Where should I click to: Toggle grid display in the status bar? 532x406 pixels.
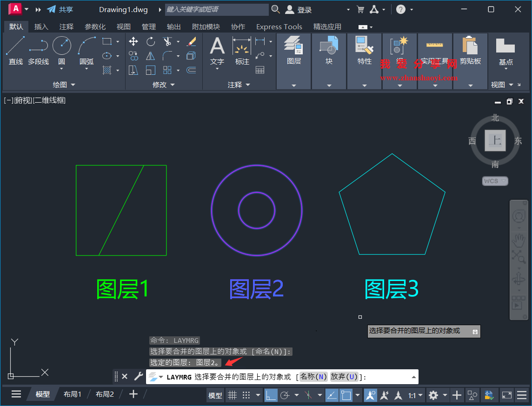[x=232, y=394]
